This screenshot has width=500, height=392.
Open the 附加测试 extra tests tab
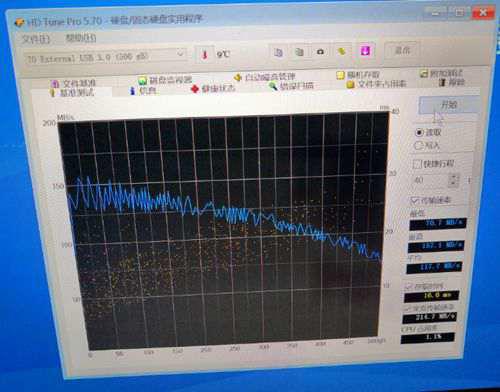click(x=442, y=73)
